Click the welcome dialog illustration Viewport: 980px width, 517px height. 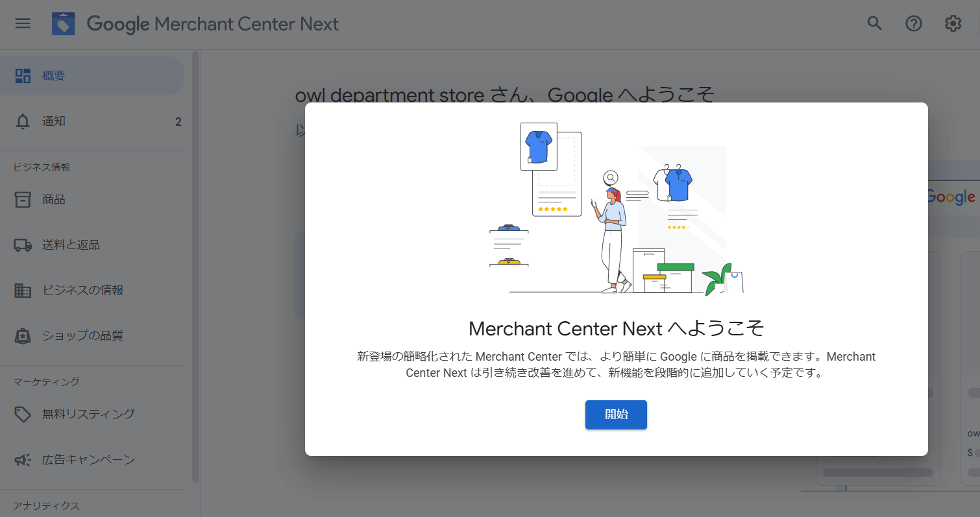pos(616,208)
